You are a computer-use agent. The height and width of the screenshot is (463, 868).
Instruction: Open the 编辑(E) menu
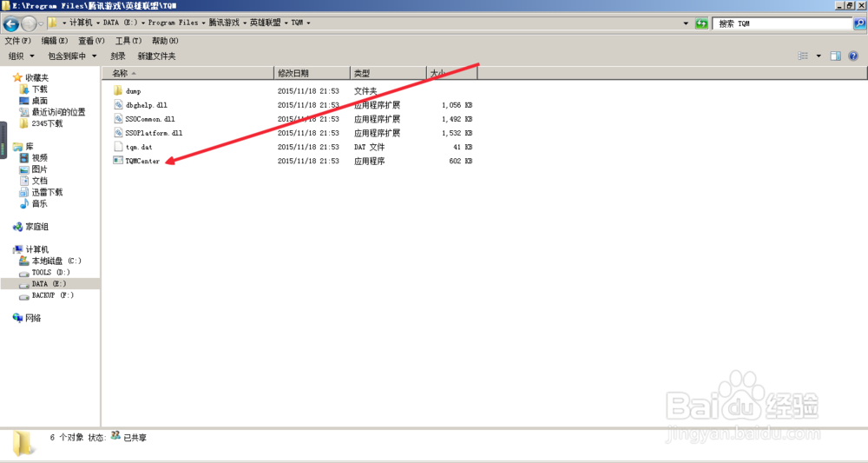coord(54,41)
